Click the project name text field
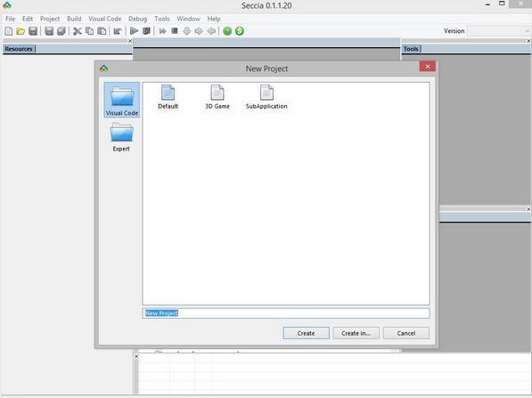 (x=286, y=313)
